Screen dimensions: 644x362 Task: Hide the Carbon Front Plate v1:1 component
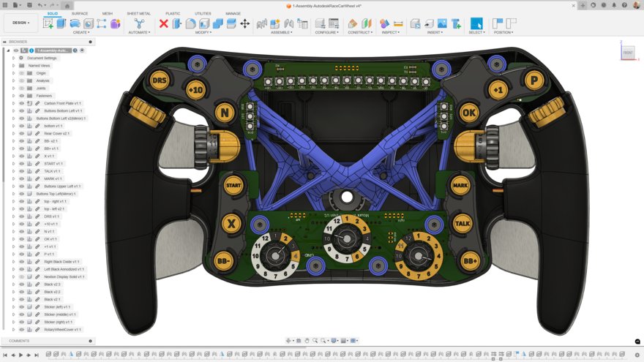21,103
